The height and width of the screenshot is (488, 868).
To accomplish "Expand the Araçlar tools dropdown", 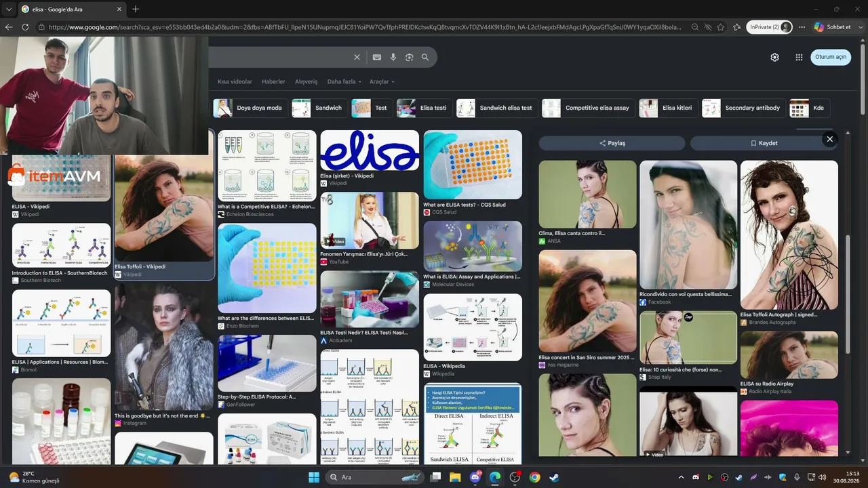I will point(382,82).
